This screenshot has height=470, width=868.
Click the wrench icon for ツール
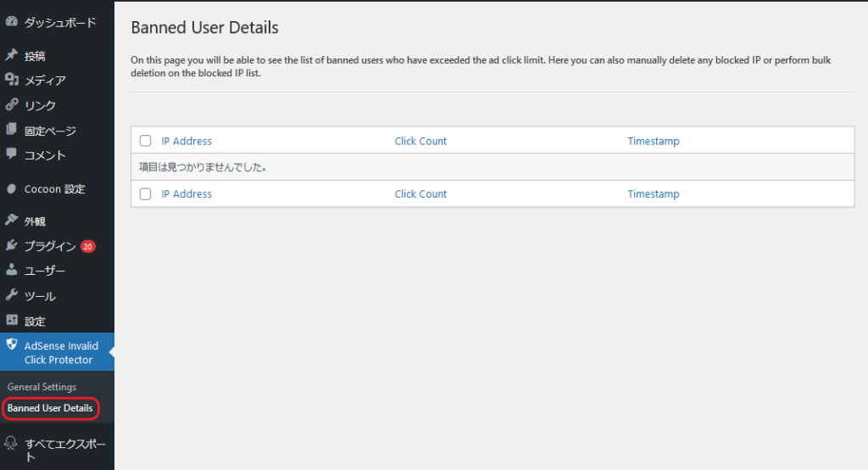click(12, 296)
